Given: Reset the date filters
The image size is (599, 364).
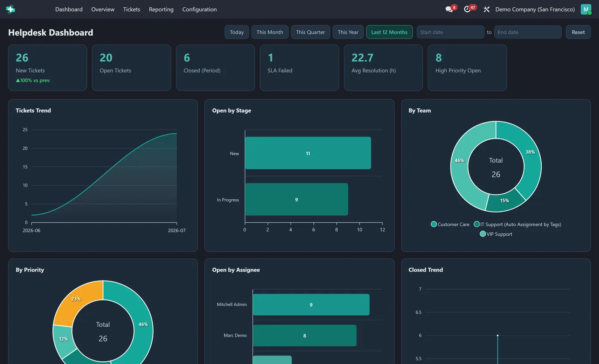Looking at the screenshot, I should coord(578,32).
